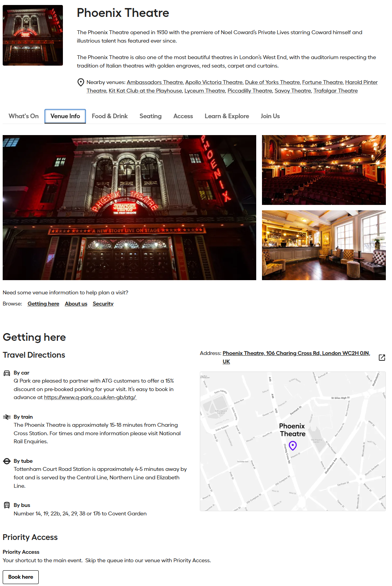Open Apollo Victoria Theatre link

click(214, 83)
